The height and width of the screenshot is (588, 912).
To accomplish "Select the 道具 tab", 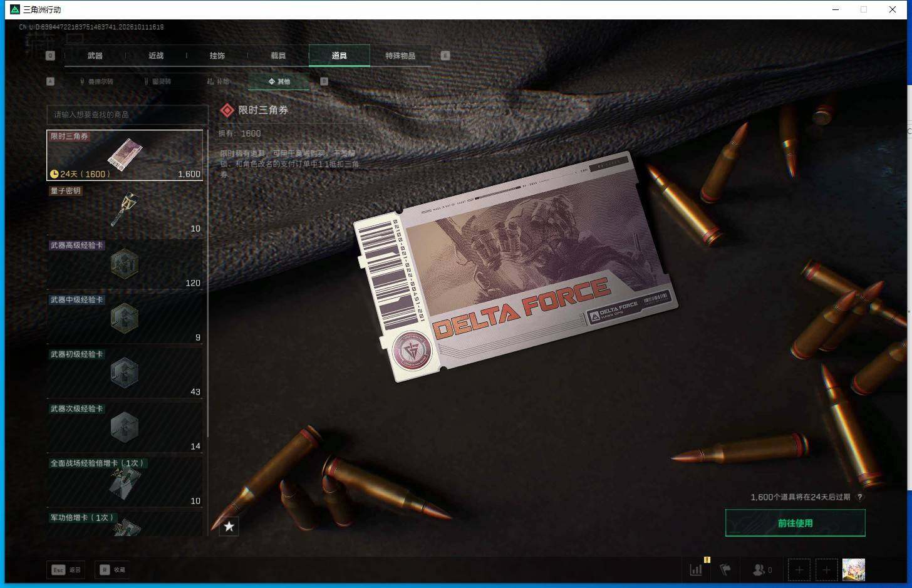I will (339, 56).
